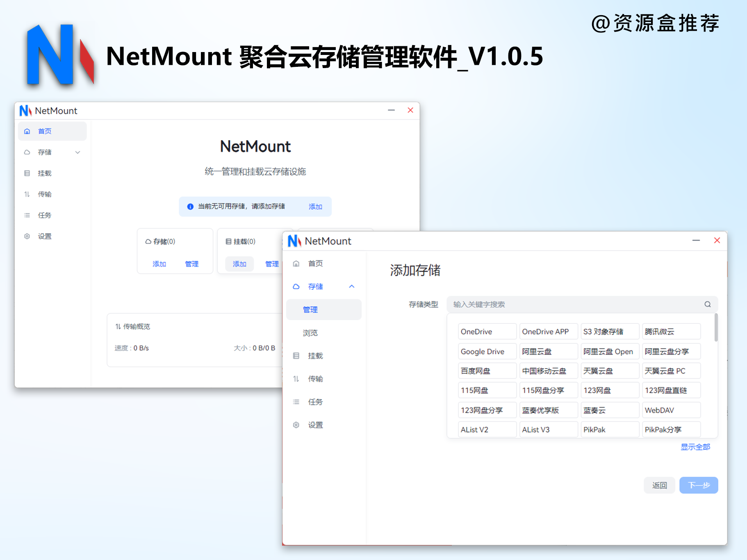Click the settings gear icon in back window sidebar
The image size is (747, 560).
(27, 236)
